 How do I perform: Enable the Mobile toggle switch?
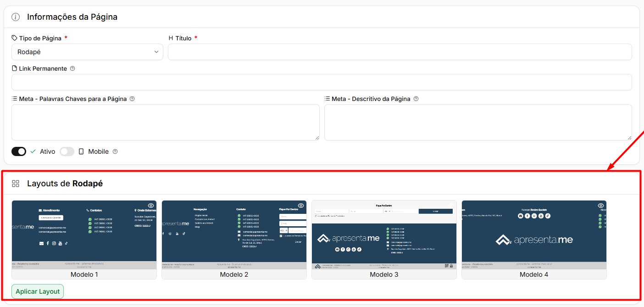pyautogui.click(x=67, y=151)
